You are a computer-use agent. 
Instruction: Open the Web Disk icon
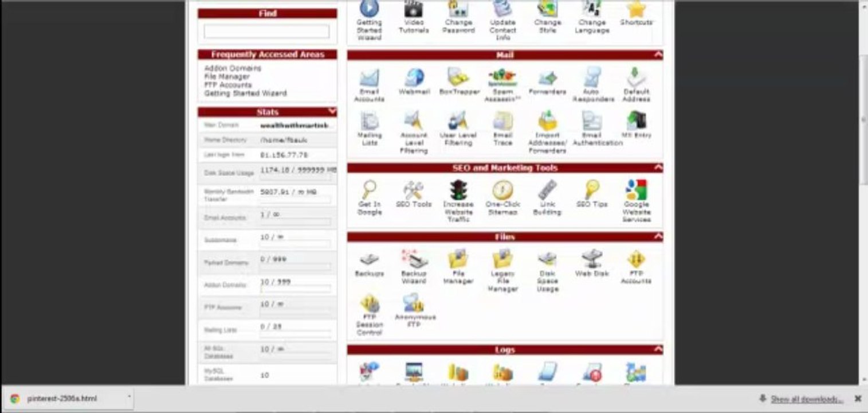point(592,259)
